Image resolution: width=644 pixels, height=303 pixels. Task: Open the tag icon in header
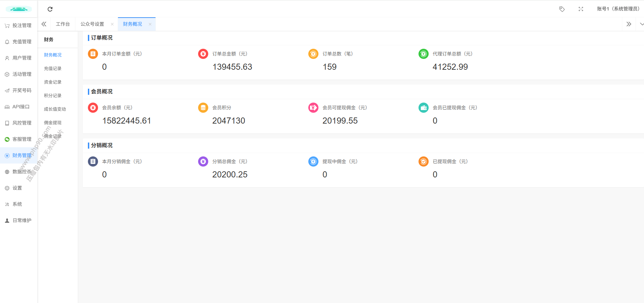[562, 9]
